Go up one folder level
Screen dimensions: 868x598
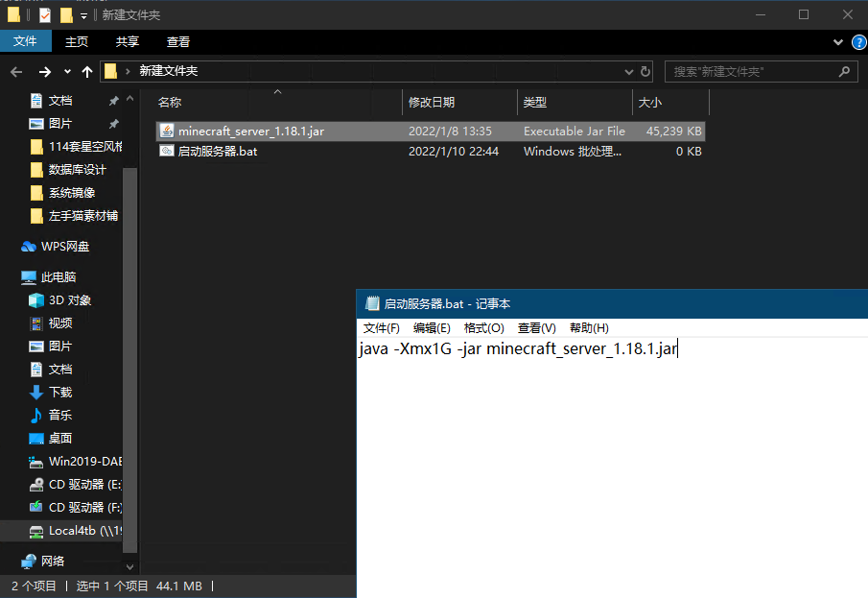click(87, 71)
